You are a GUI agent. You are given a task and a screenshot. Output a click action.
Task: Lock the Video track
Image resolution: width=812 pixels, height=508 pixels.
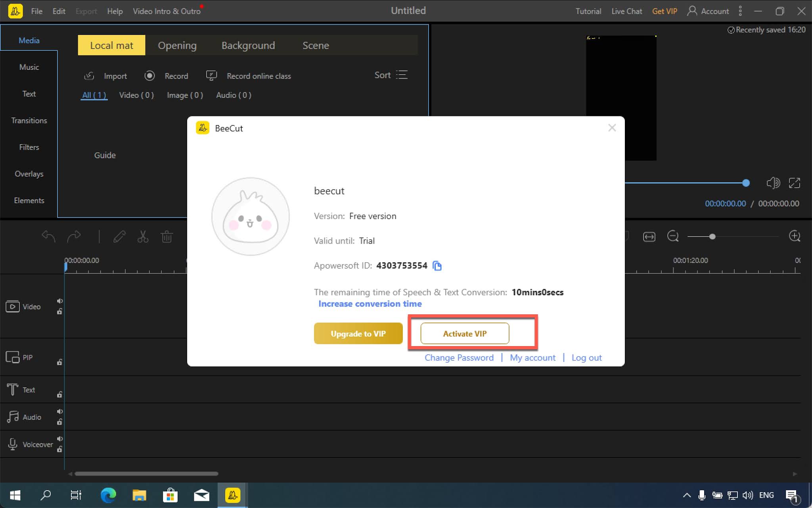(x=59, y=312)
